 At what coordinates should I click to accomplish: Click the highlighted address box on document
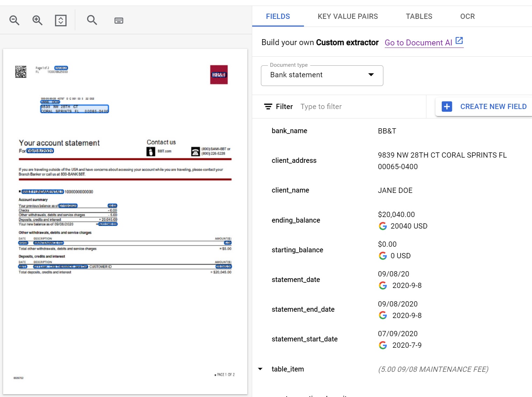(75, 109)
